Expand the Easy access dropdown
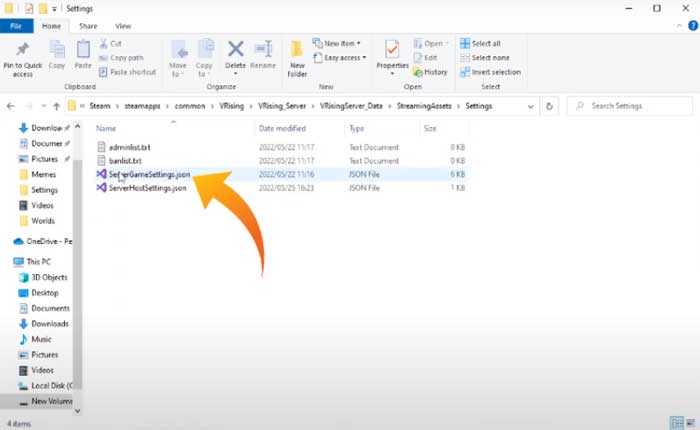700x430 pixels. 343,58
